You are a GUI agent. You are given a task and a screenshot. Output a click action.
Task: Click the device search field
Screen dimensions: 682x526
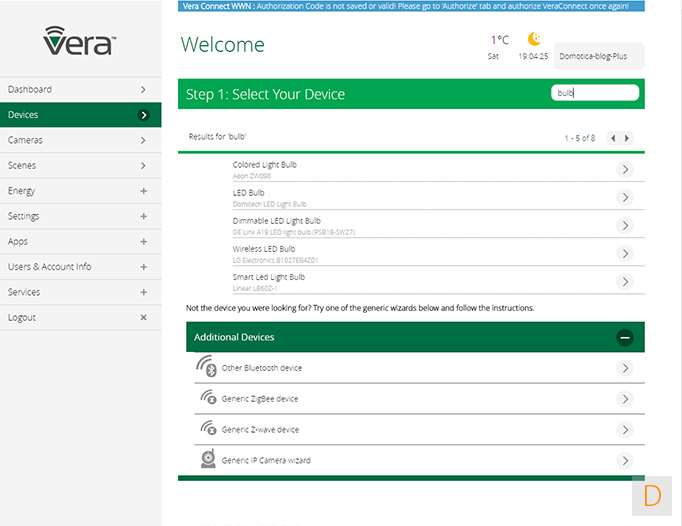coord(594,93)
